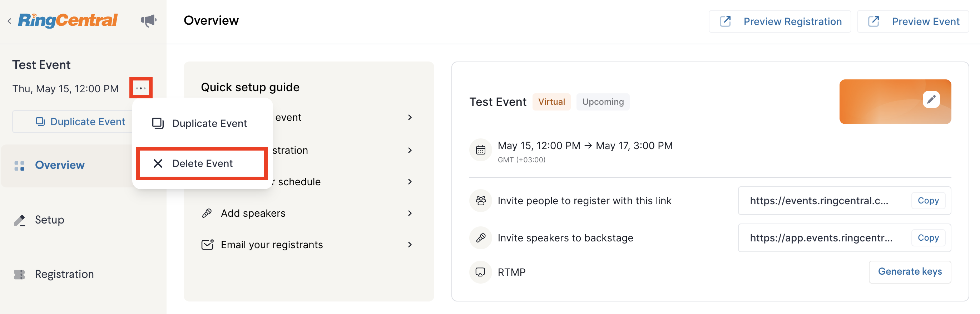Click the Quick setup guide heading
Screen dimensions: 980x314
tap(250, 87)
